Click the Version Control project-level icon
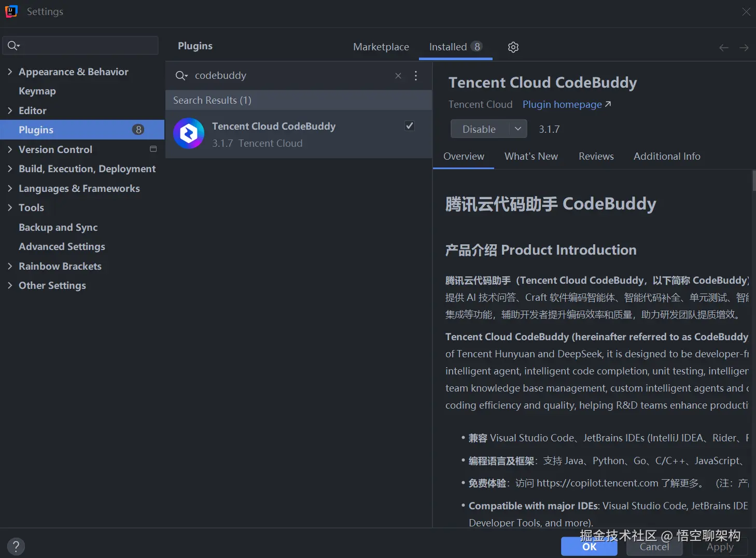The width and height of the screenshot is (756, 558). pyautogui.click(x=153, y=149)
